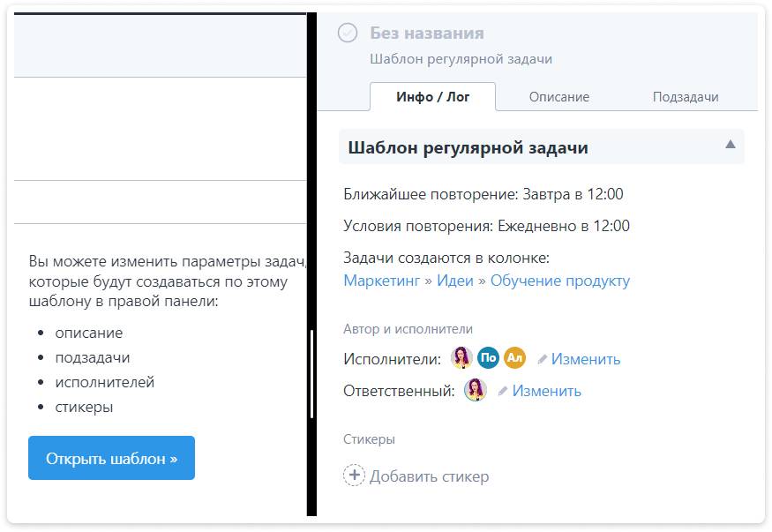
Task: Click the first executor's photo avatar
Action: [x=461, y=358]
